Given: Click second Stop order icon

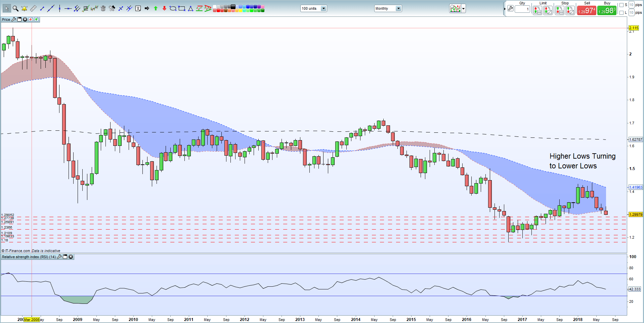Looking at the screenshot, I should pos(570,10).
